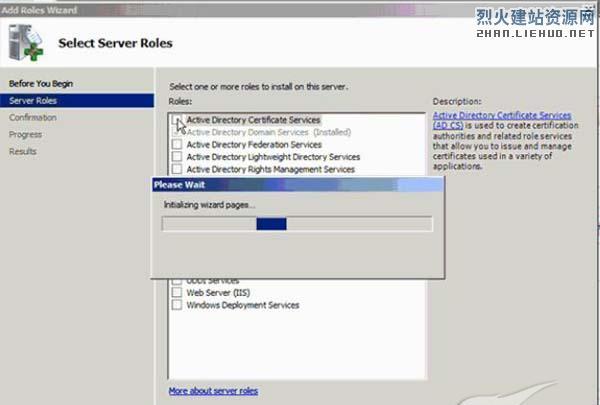Click the Add Roles Wizard server icon
This screenshot has height=405, width=600.
coord(26,42)
